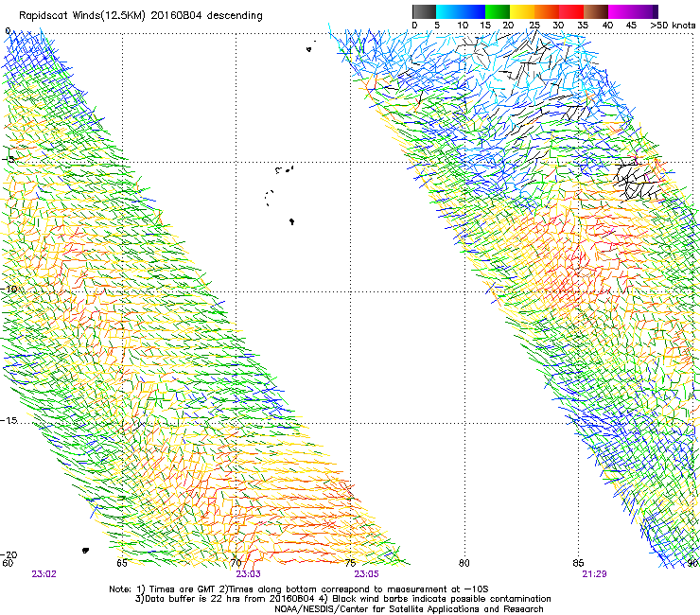Click the black island below the dashed atoll

click(292, 221)
